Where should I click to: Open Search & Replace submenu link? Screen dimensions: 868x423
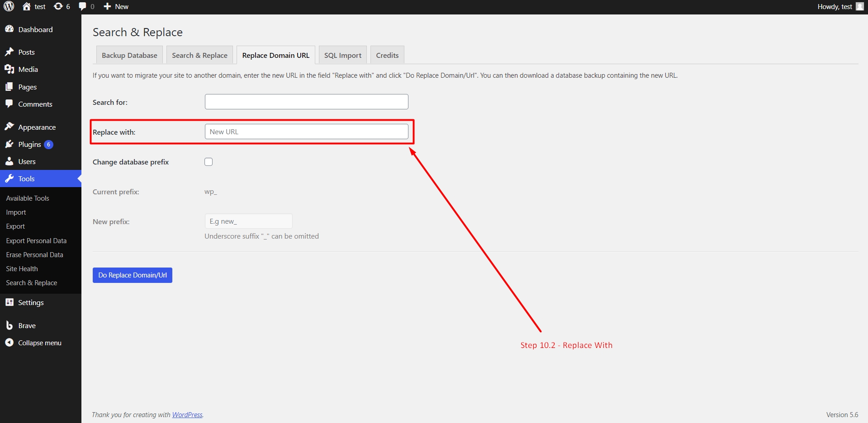click(32, 282)
